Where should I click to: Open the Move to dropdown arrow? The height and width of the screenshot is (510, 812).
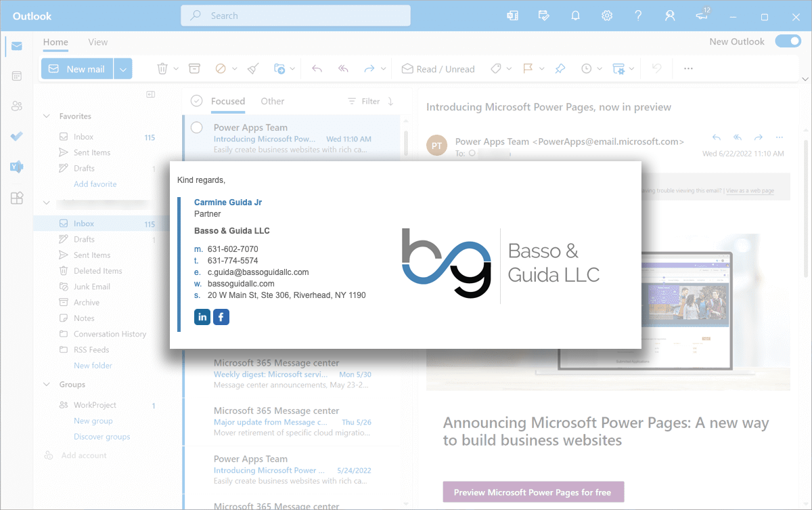(293, 68)
